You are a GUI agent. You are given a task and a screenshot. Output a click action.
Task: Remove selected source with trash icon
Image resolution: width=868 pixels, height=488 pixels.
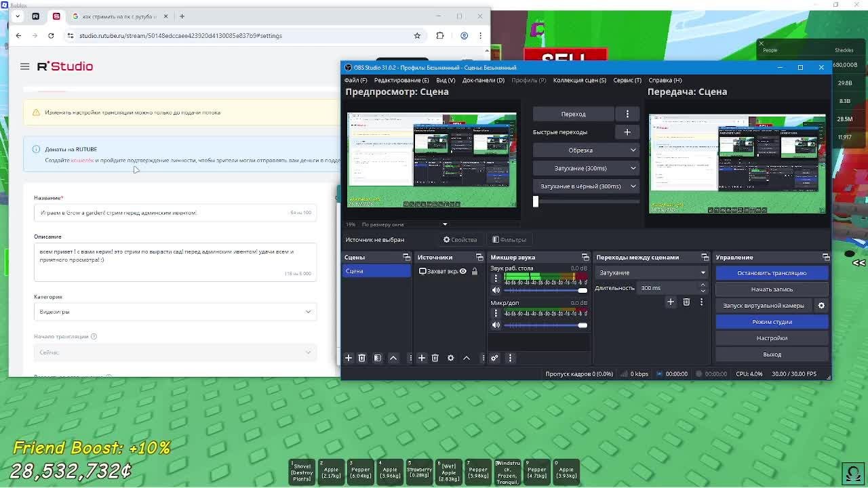point(435,358)
